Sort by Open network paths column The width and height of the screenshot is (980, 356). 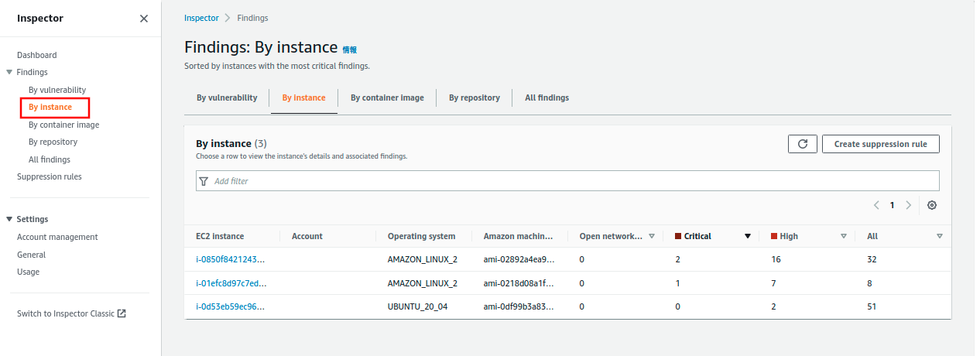pos(651,237)
